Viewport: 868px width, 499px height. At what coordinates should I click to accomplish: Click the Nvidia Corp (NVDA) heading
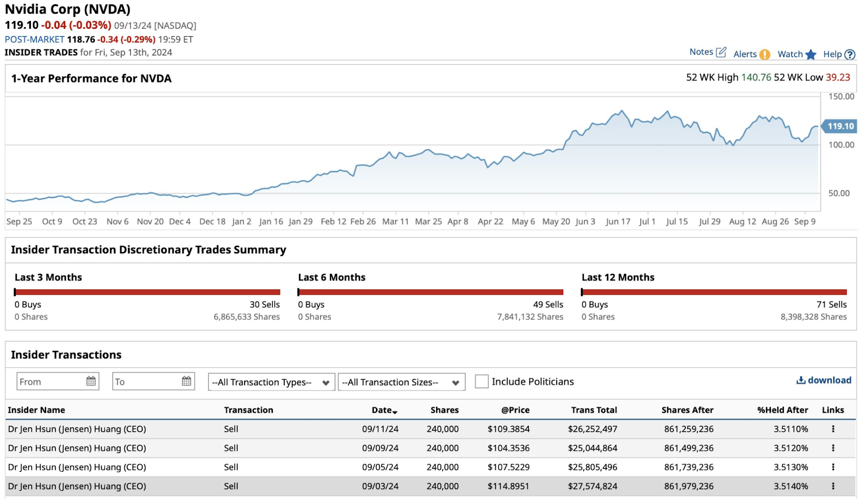click(68, 9)
